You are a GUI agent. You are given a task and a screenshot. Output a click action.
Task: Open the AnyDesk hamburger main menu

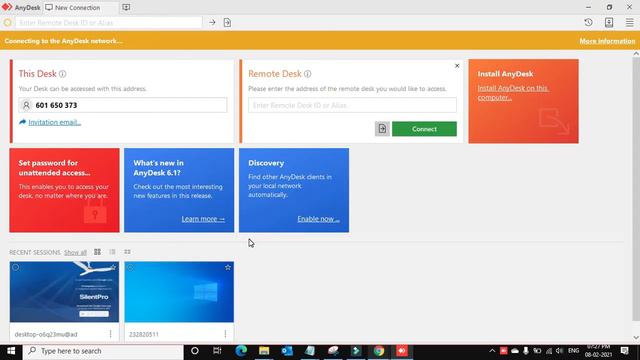629,22
